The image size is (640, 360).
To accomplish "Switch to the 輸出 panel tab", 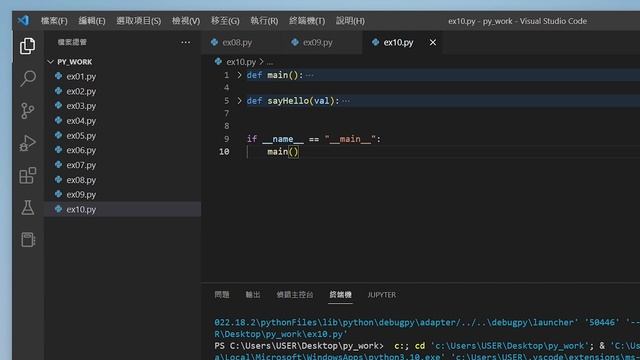I will (x=253, y=295).
